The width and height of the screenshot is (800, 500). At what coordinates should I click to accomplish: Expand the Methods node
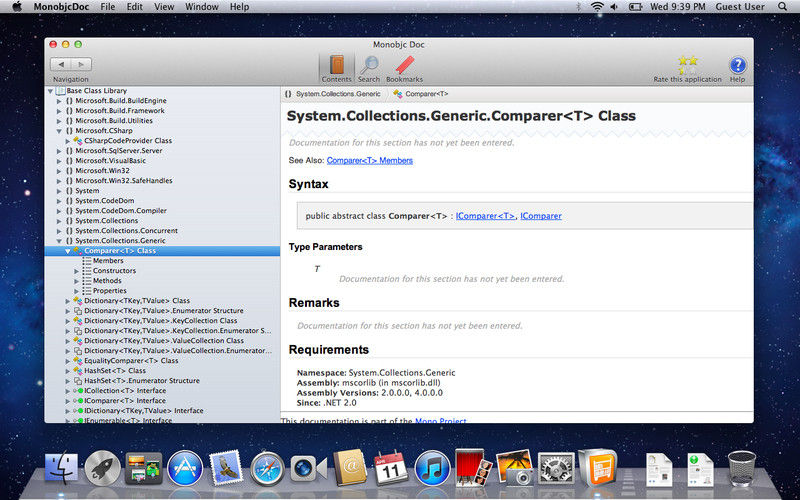[x=77, y=281]
